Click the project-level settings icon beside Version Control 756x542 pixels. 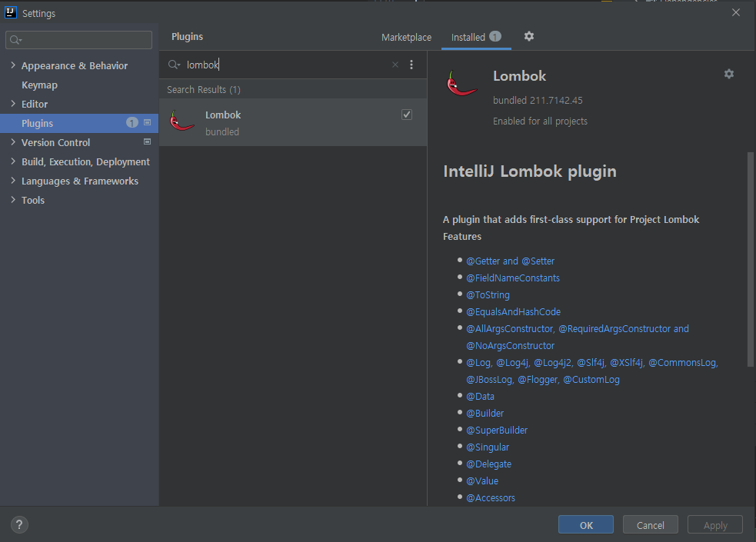pos(148,142)
